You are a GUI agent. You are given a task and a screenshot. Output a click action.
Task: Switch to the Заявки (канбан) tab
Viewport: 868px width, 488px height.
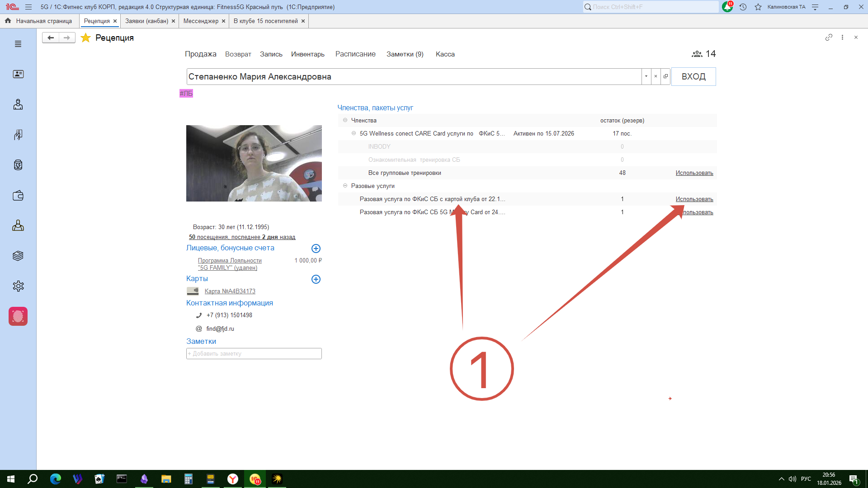pos(146,21)
